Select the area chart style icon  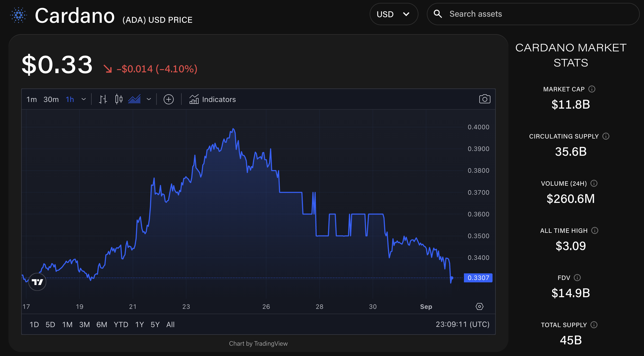pyautogui.click(x=135, y=99)
